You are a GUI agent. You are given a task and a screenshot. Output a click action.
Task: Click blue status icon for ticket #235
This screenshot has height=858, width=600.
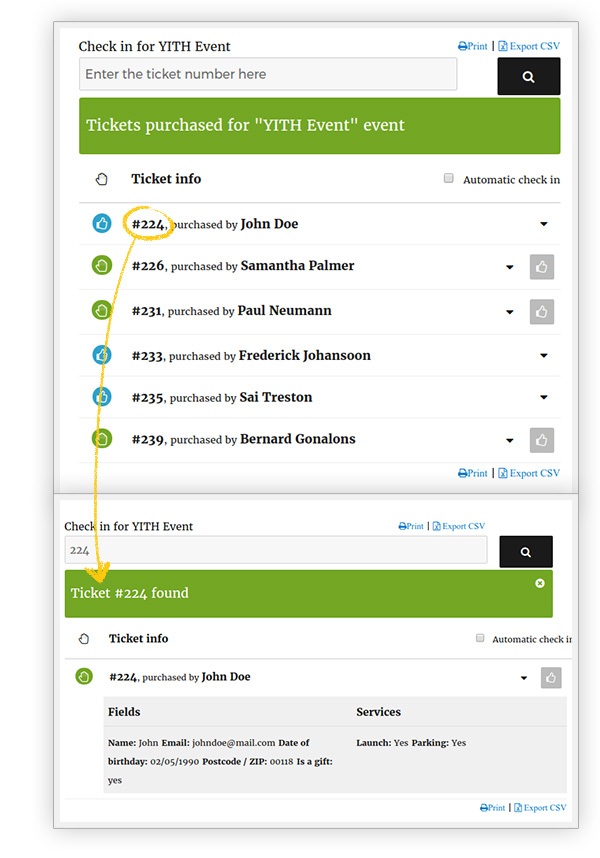[x=101, y=397]
